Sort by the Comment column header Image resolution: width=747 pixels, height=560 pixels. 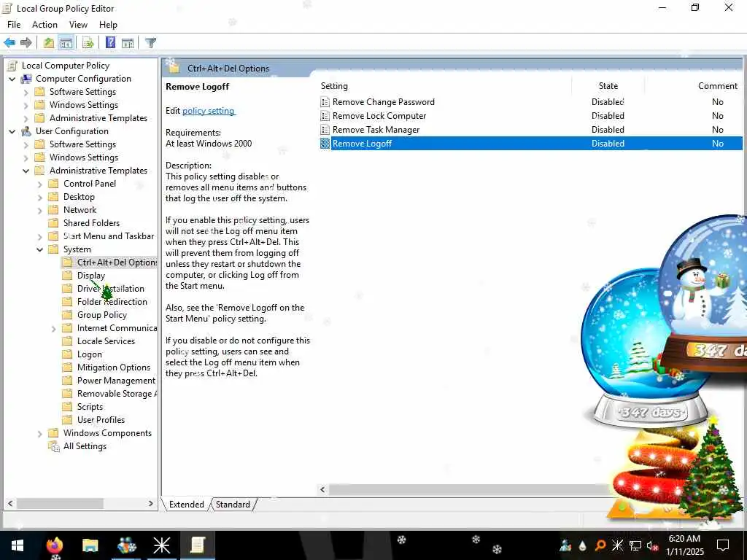click(x=718, y=86)
